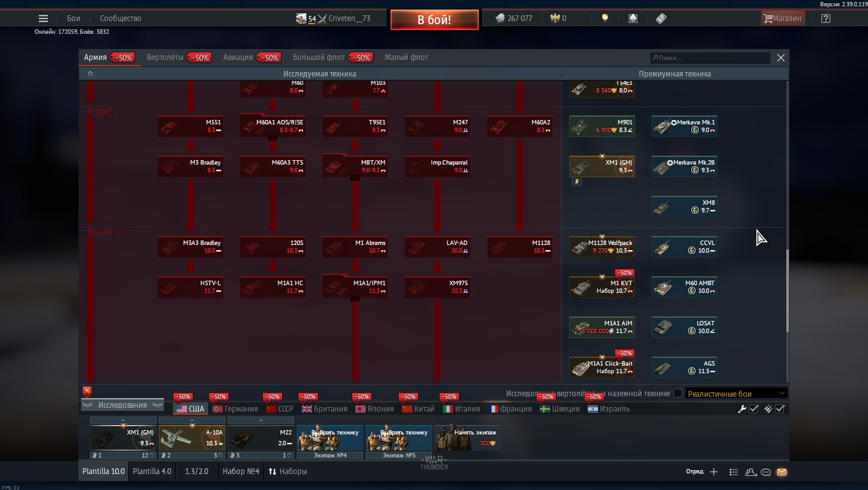This screenshot has height=490, width=868.
Task: Select the M3 Bradley vehicle card
Action: [190, 167]
